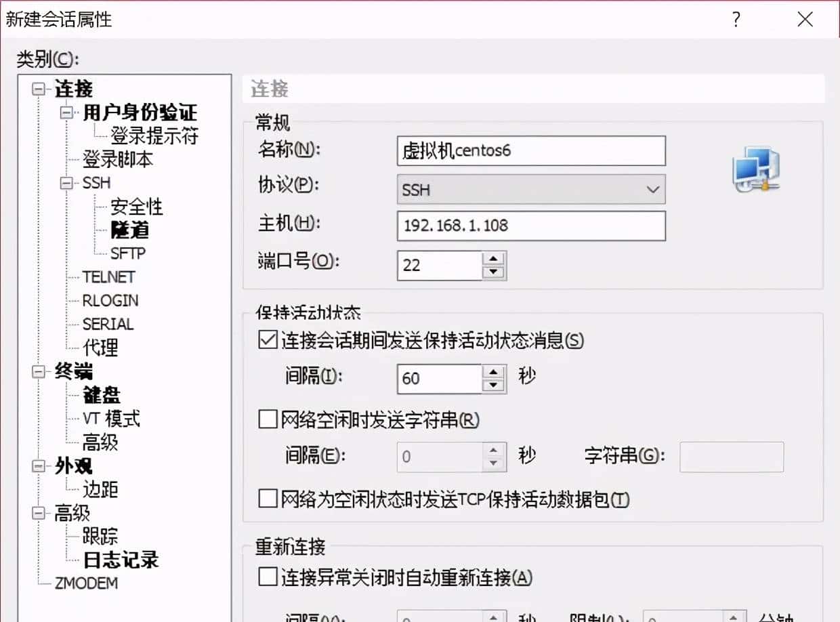840x622 pixels.
Task: Enable TCP 保持活动数据包 checkbox
Action: [x=267, y=499]
